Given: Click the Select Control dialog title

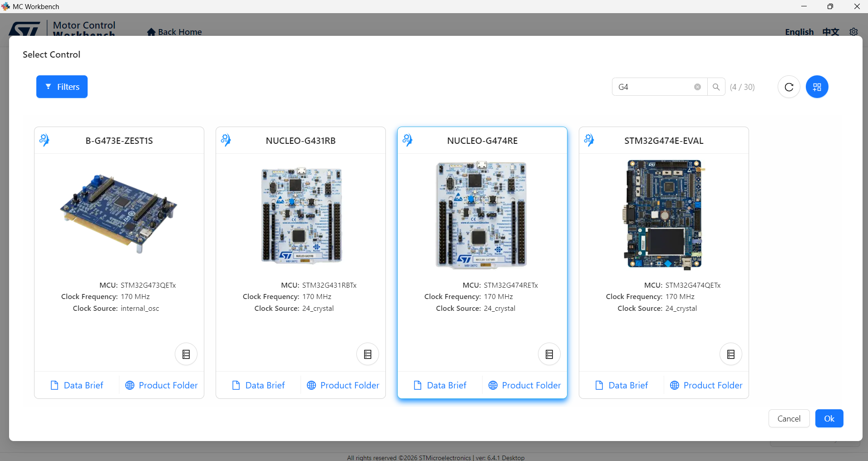Looking at the screenshot, I should coord(51,54).
